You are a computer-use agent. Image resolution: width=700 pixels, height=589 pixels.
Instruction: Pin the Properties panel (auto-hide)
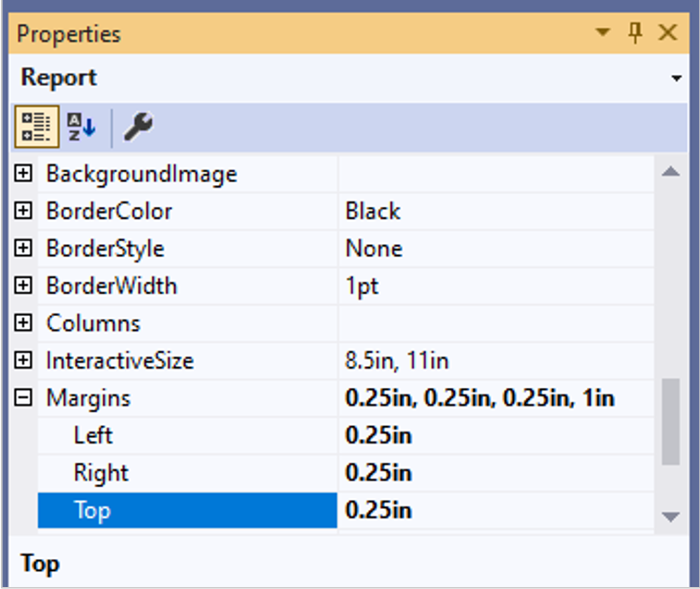[636, 33]
